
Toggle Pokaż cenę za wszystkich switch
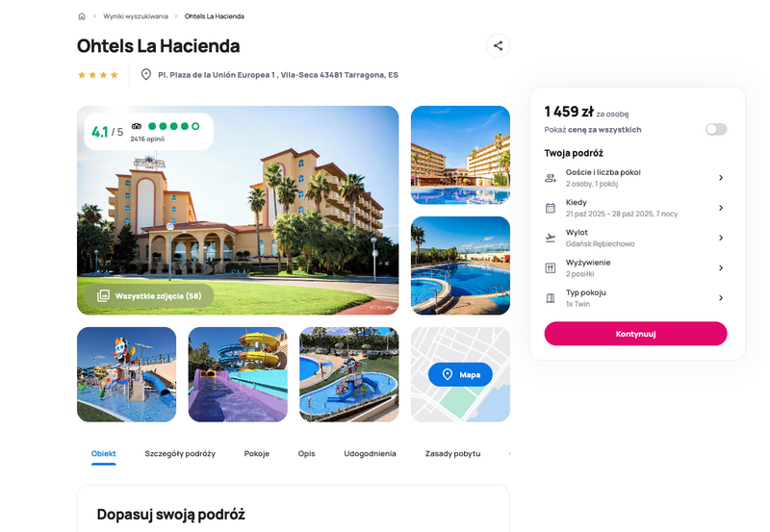(716, 130)
